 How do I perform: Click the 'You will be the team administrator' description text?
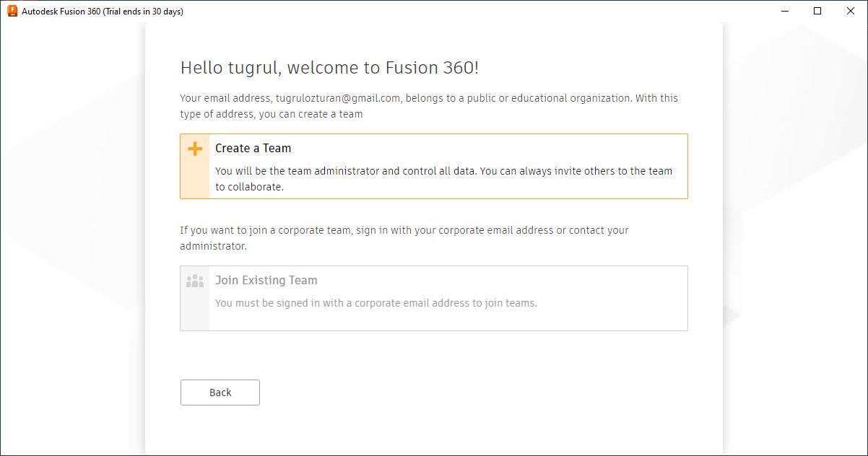coord(443,179)
